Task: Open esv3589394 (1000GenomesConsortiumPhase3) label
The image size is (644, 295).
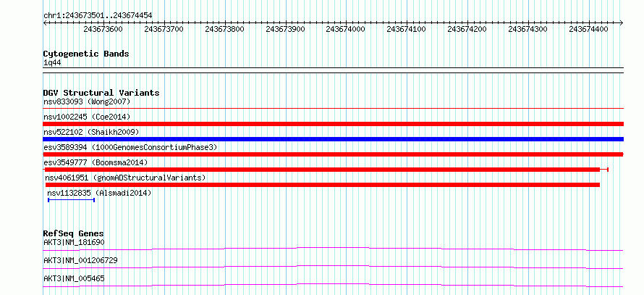Action: coord(130,147)
